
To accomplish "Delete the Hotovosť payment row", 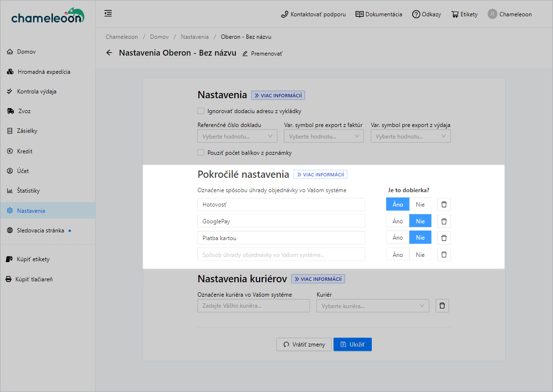I will [x=444, y=205].
